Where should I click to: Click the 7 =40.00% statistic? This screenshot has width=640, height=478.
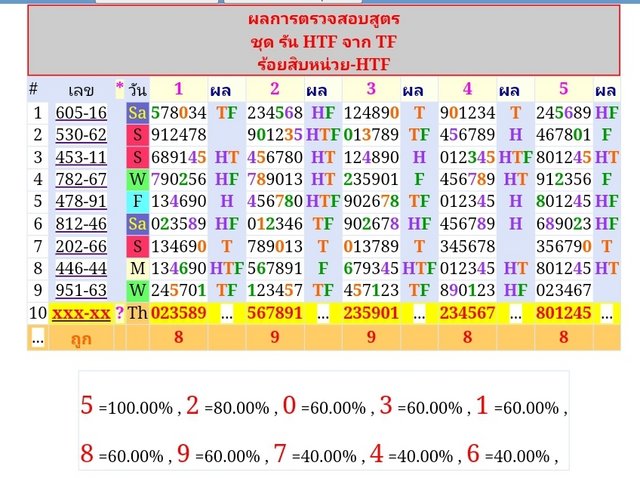coord(315,454)
